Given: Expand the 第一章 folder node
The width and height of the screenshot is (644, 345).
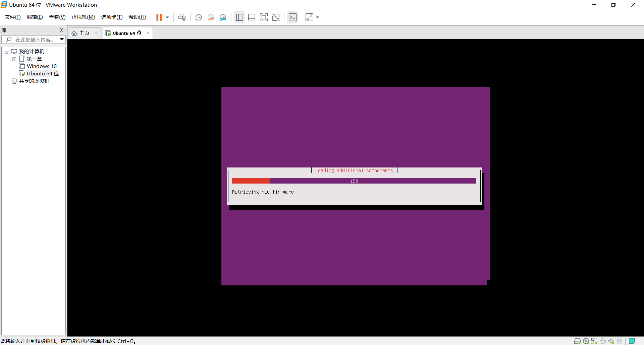Looking at the screenshot, I should point(14,59).
